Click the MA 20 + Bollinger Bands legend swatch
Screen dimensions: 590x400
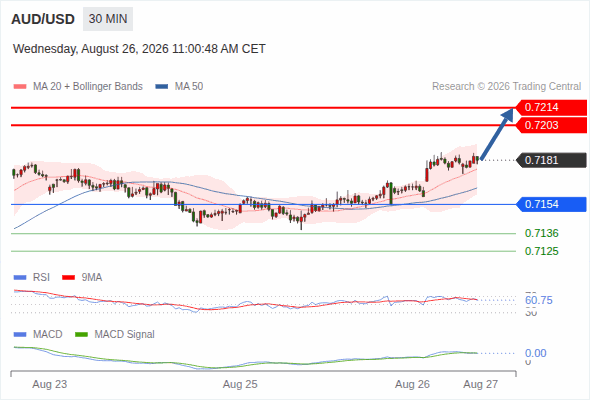20,87
